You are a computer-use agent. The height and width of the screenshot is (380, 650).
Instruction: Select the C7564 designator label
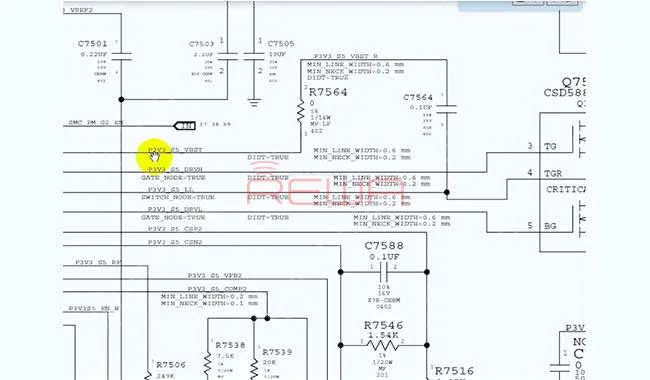[418, 97]
